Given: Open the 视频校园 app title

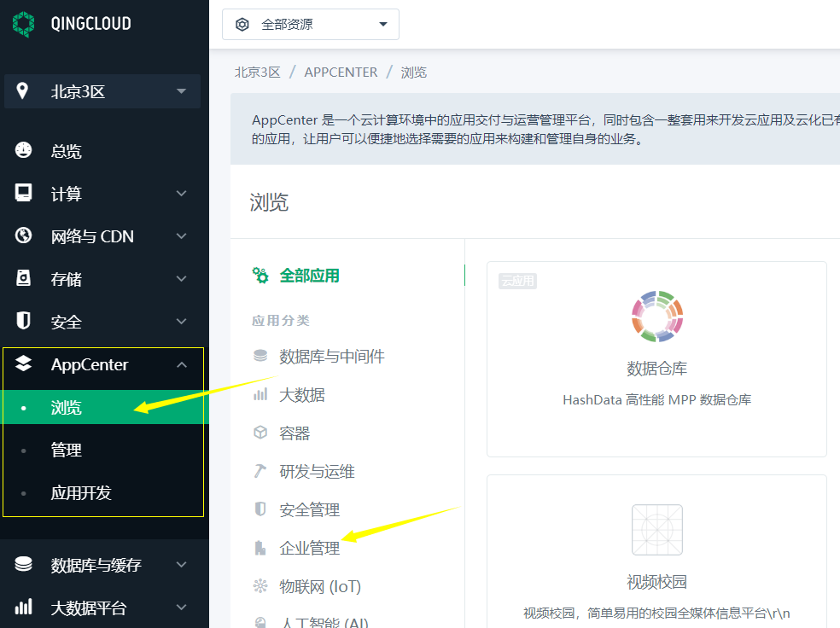Looking at the screenshot, I should (x=656, y=582).
